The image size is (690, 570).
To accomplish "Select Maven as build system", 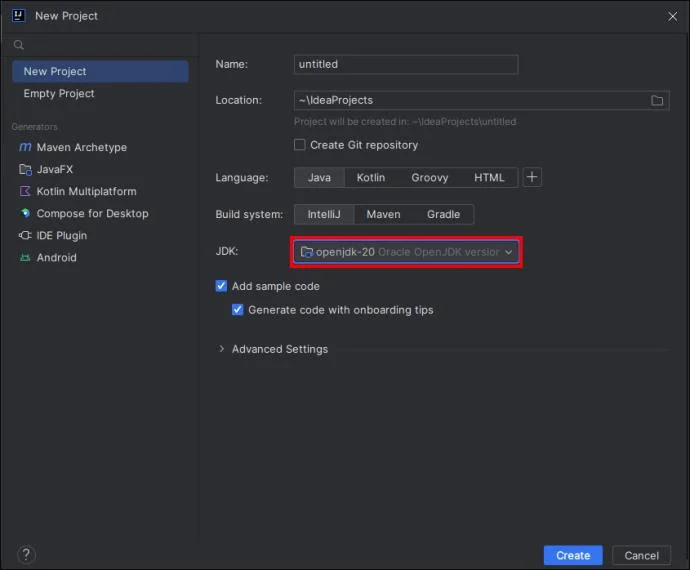I will point(383,214).
